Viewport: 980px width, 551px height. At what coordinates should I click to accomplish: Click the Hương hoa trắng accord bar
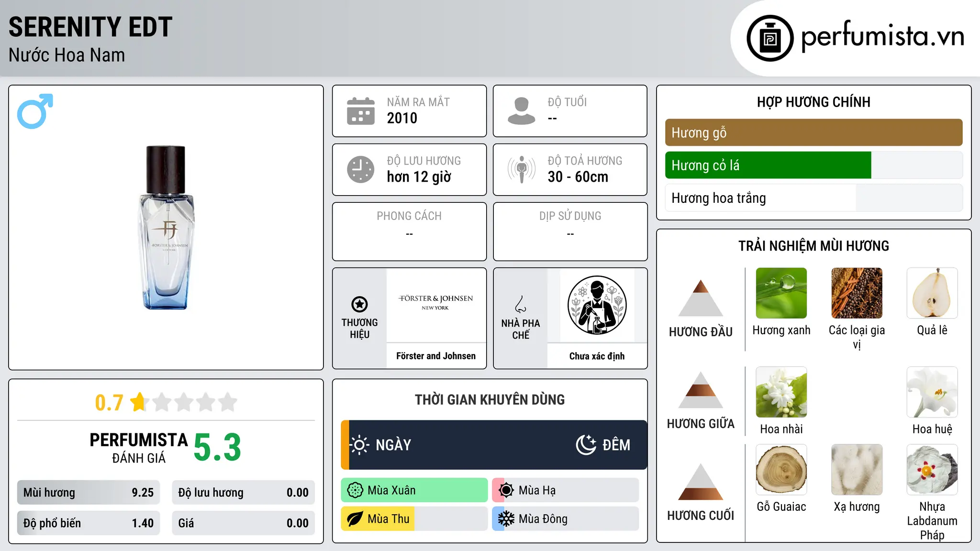click(813, 198)
